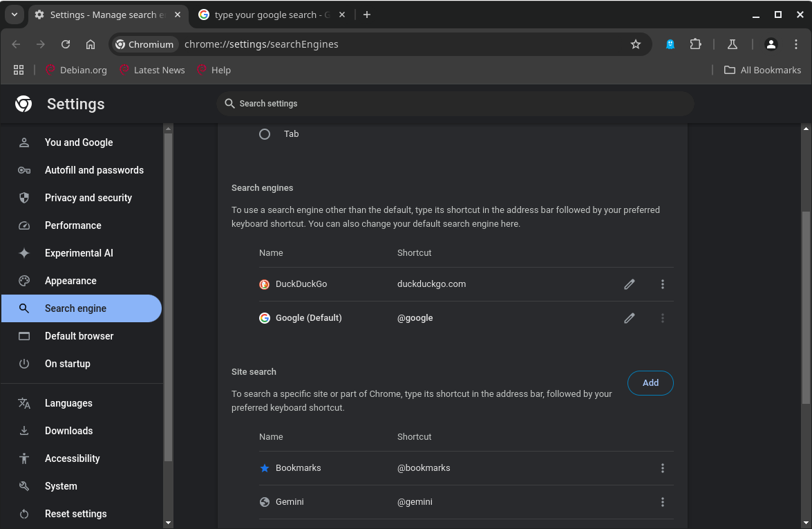
Task: Open the profile avatar menu
Action: [x=771, y=44]
